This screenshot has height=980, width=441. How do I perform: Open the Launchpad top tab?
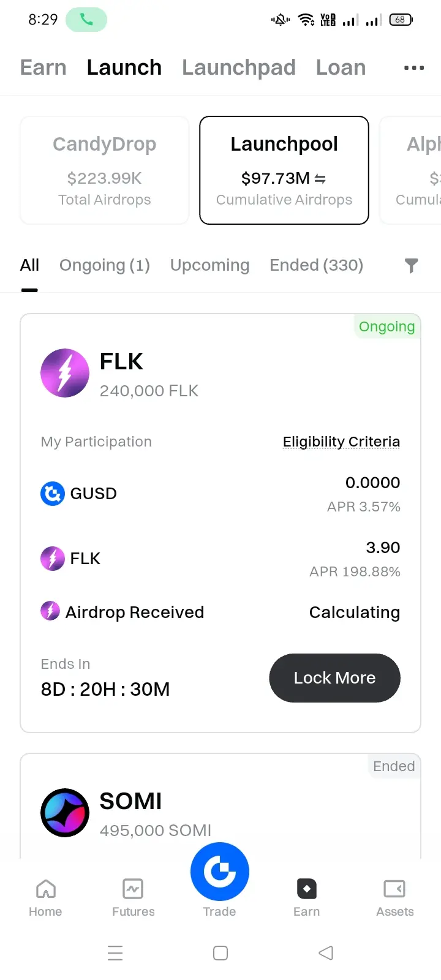click(239, 67)
